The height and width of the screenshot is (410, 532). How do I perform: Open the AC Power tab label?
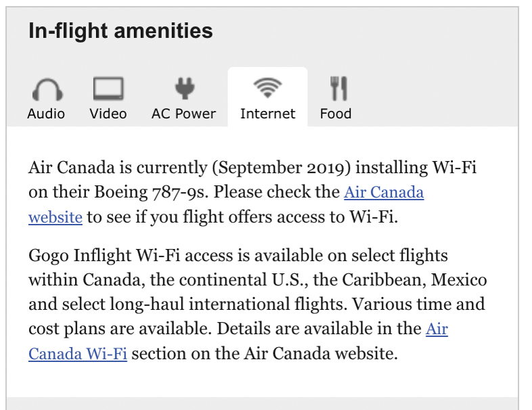click(x=183, y=114)
